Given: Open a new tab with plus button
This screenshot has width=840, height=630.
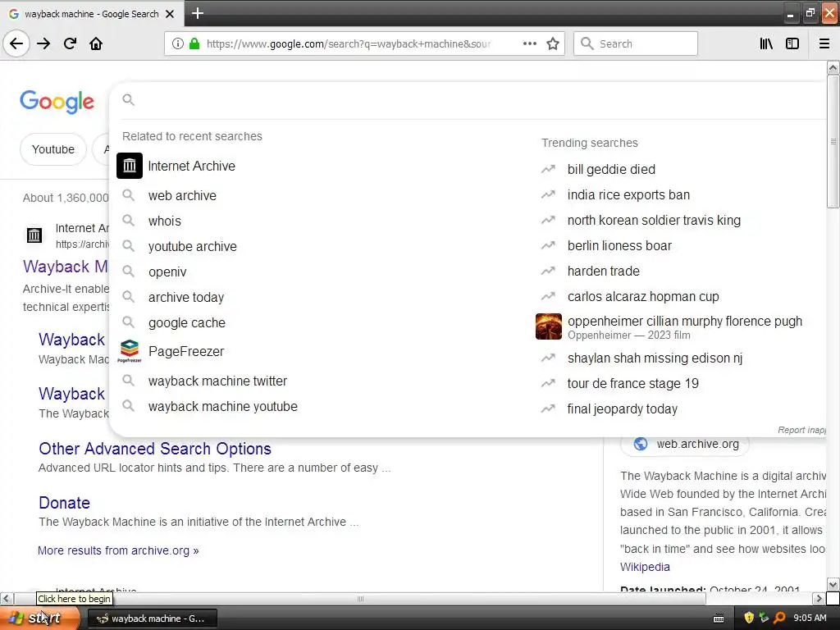Looking at the screenshot, I should [197, 13].
